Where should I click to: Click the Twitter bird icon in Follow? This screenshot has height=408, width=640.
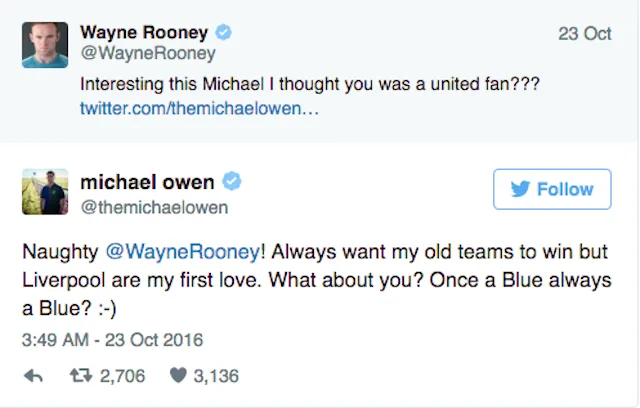(x=520, y=189)
